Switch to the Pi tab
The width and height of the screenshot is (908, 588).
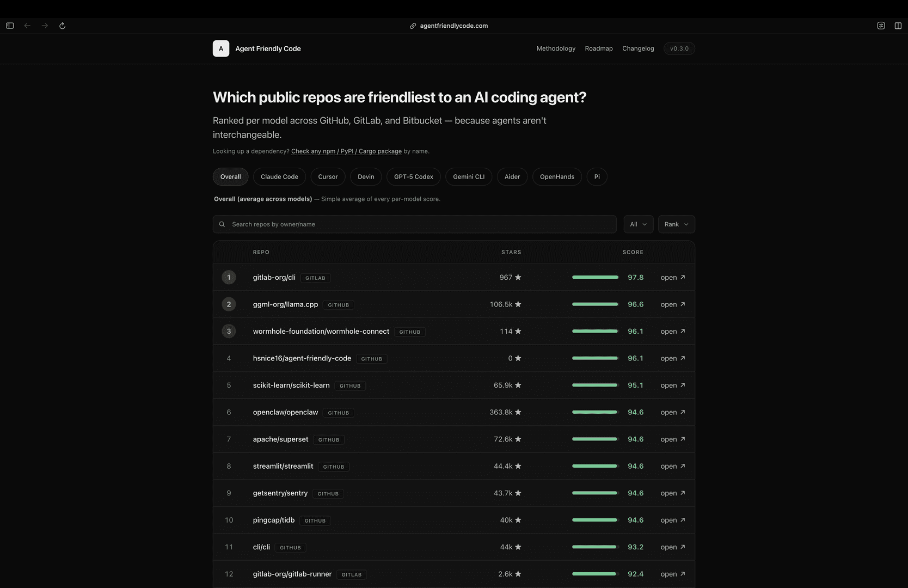[597, 176]
